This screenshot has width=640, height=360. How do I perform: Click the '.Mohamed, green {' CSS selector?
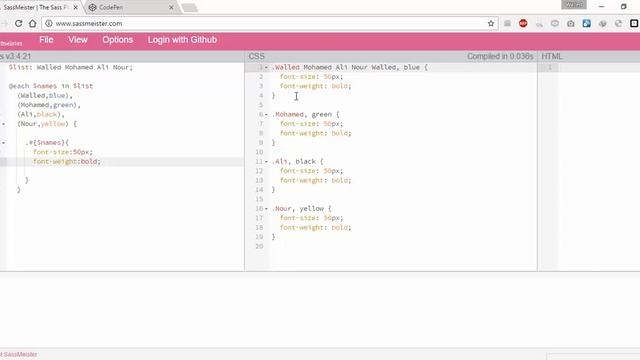pyautogui.click(x=306, y=114)
